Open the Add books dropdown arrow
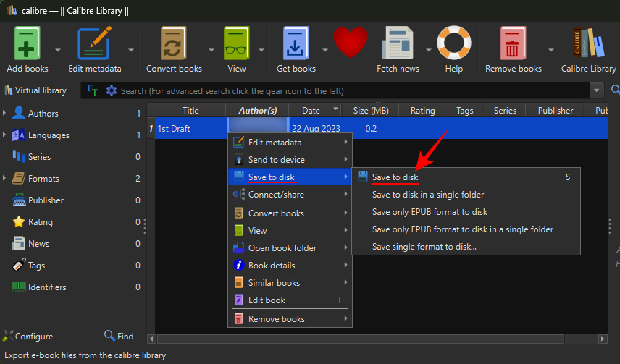The width and height of the screenshot is (620, 364). coord(58,50)
